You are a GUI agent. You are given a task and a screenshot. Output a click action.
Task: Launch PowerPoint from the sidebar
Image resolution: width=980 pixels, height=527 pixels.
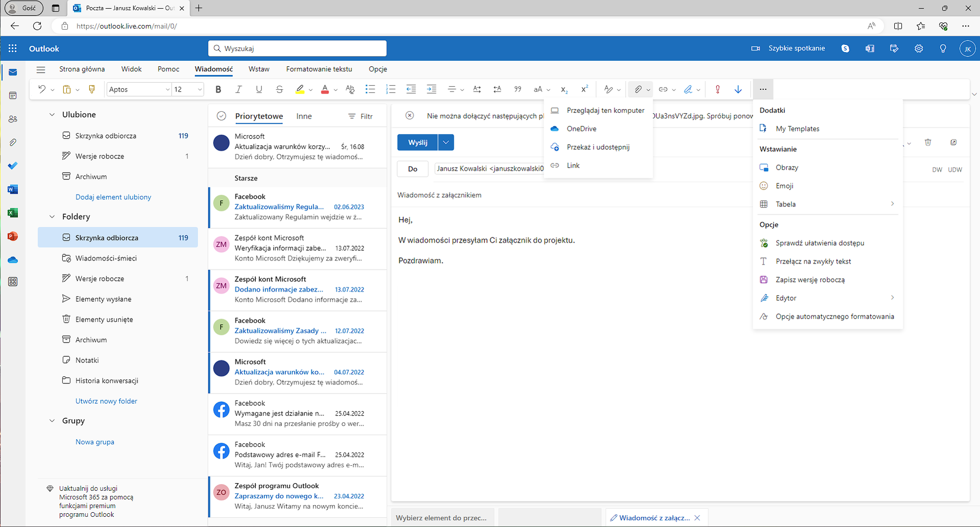pos(13,236)
